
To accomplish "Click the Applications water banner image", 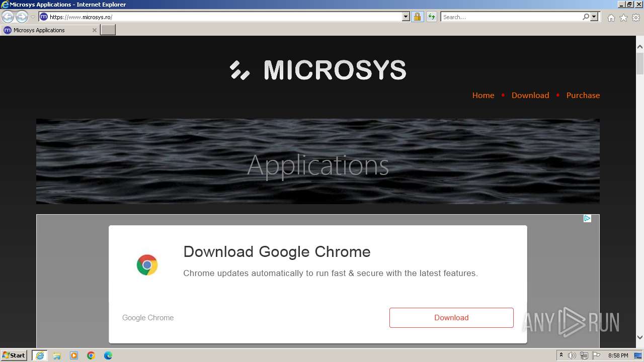I will pyautogui.click(x=318, y=161).
